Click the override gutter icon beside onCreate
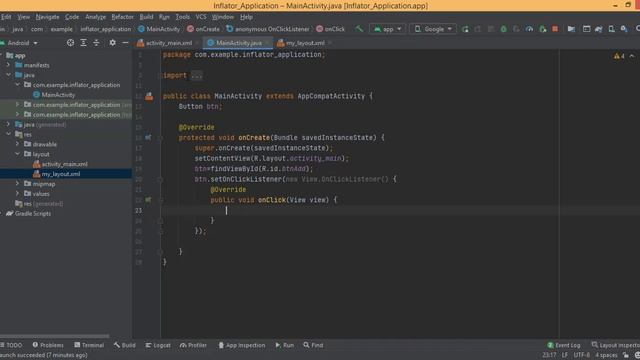640x360 pixels. pyautogui.click(x=148, y=138)
